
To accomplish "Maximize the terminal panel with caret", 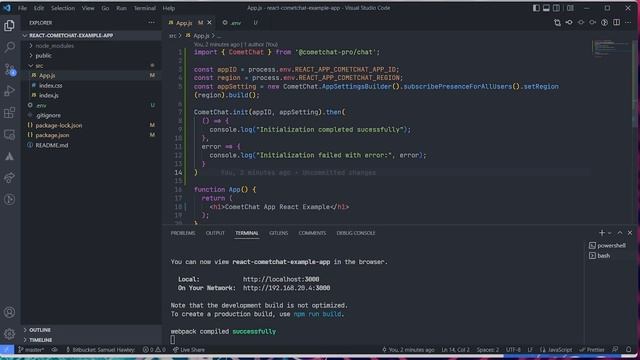I will click(620, 233).
